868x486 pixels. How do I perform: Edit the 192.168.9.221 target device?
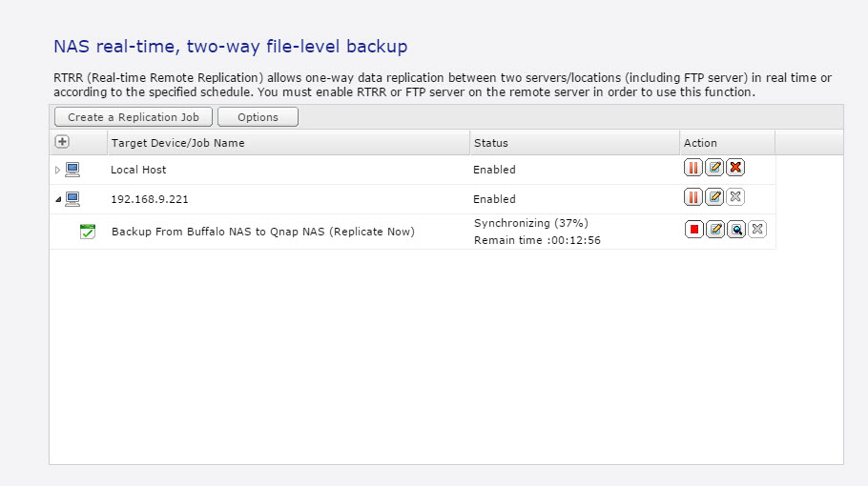714,197
